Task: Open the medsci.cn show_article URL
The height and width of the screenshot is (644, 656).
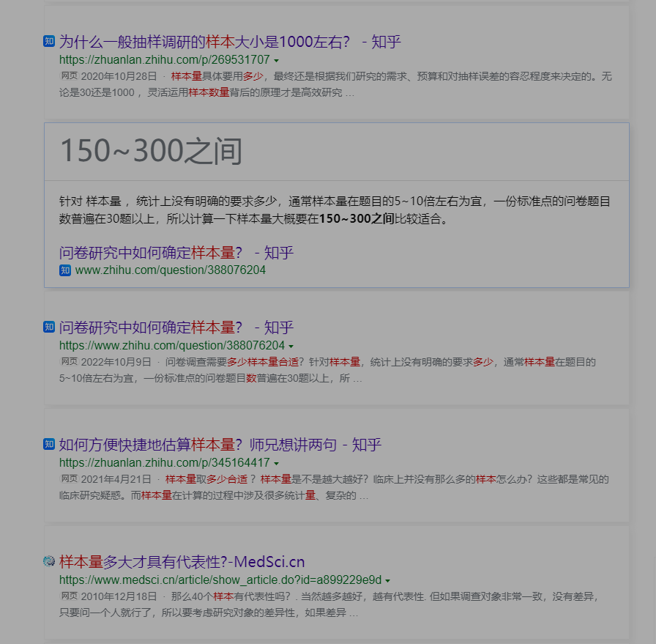Action: click(220, 580)
